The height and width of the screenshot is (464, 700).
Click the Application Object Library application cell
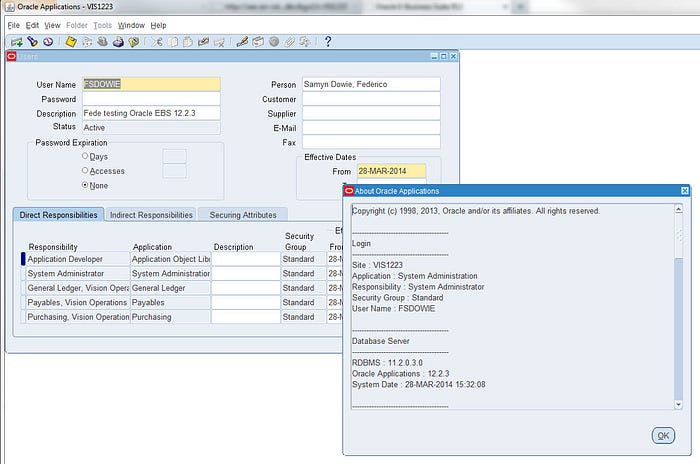pyautogui.click(x=171, y=259)
